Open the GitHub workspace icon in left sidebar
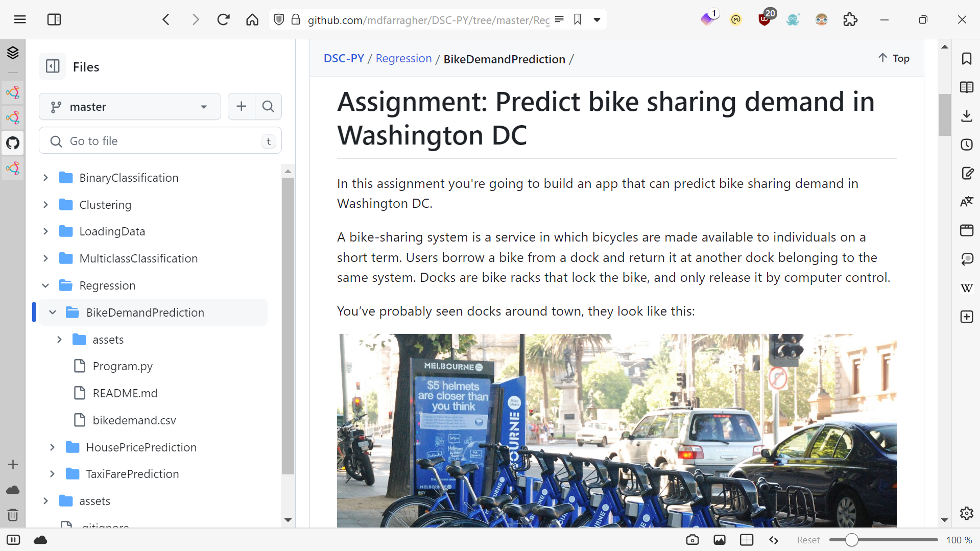 13,143
